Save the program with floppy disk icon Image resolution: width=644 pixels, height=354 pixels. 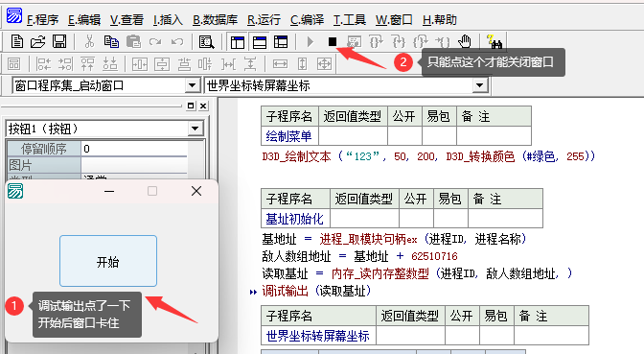click(x=59, y=41)
